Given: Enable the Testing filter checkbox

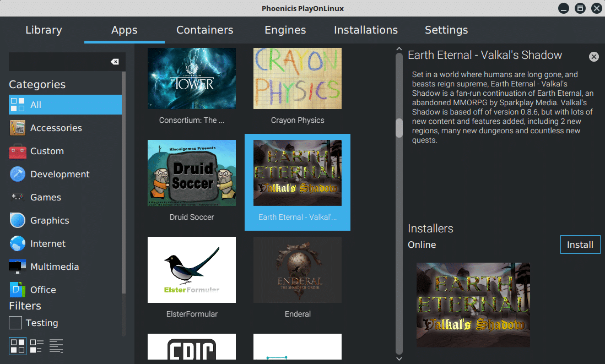Looking at the screenshot, I should click(15, 323).
